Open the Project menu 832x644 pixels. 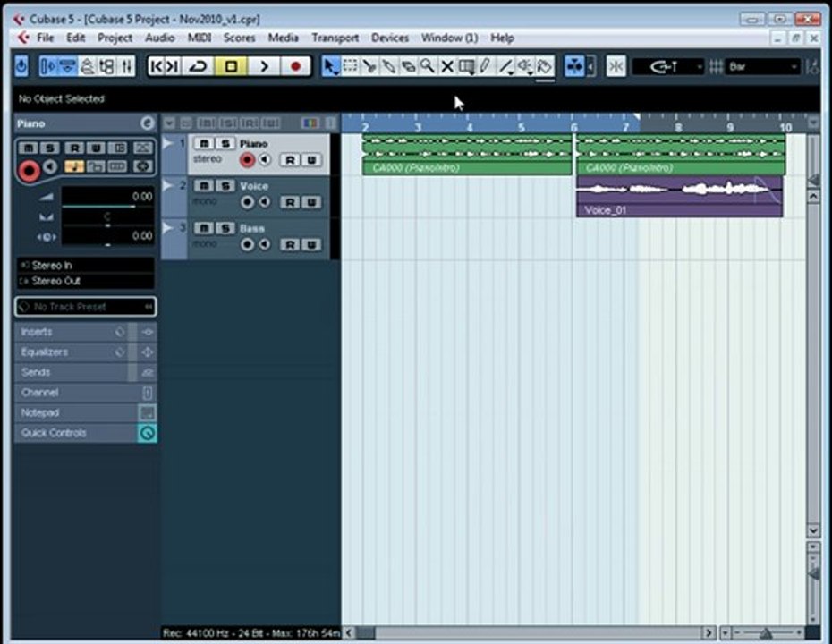coord(115,38)
